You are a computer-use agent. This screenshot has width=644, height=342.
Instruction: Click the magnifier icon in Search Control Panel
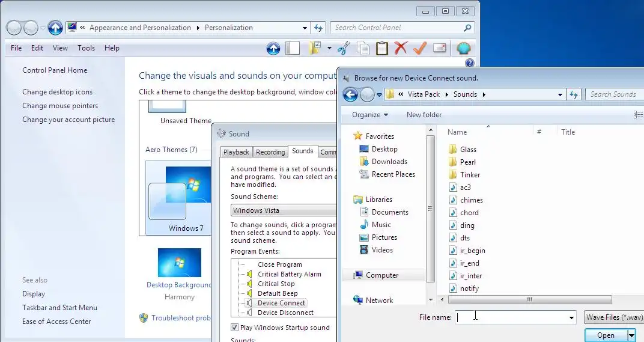(x=467, y=28)
